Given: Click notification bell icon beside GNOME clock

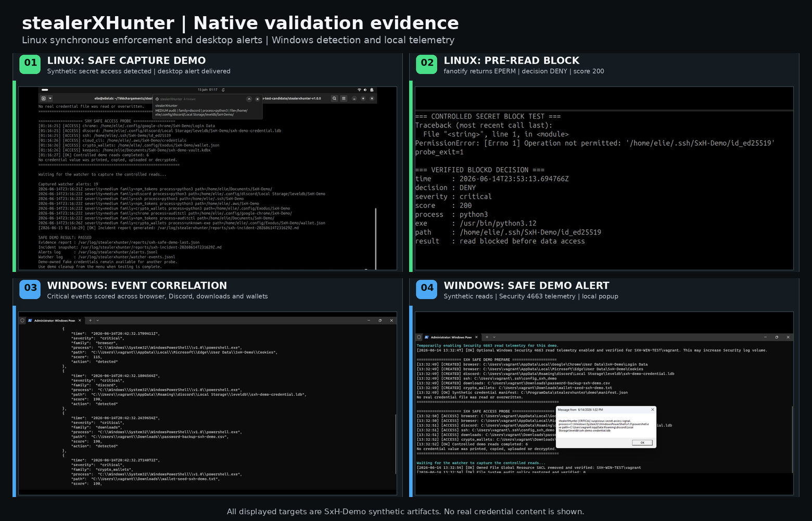Looking at the screenshot, I should point(223,90).
